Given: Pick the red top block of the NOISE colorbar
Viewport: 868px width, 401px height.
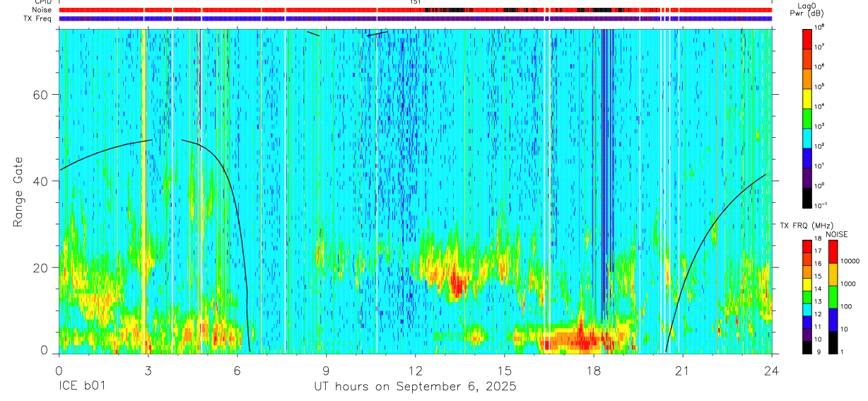Looking at the screenshot, I should [x=833, y=252].
